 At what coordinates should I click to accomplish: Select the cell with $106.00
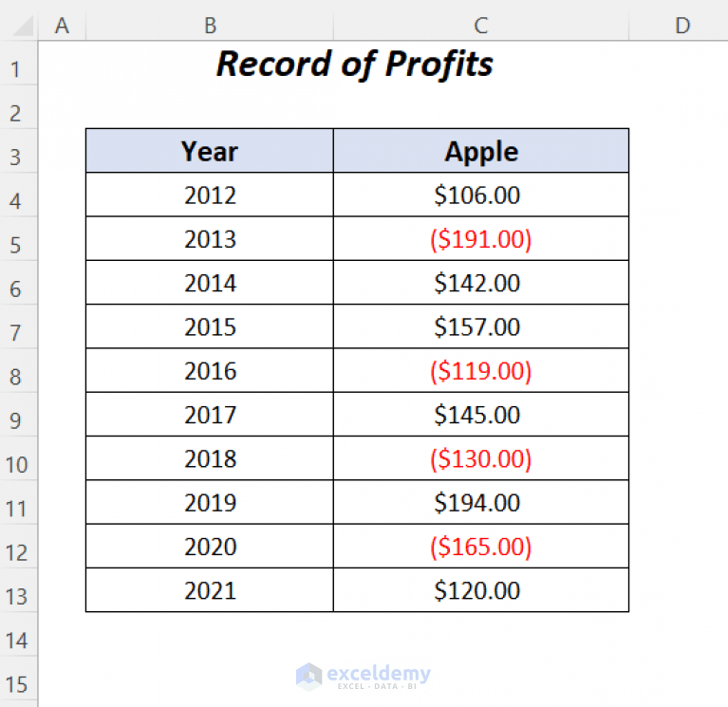[x=481, y=195]
